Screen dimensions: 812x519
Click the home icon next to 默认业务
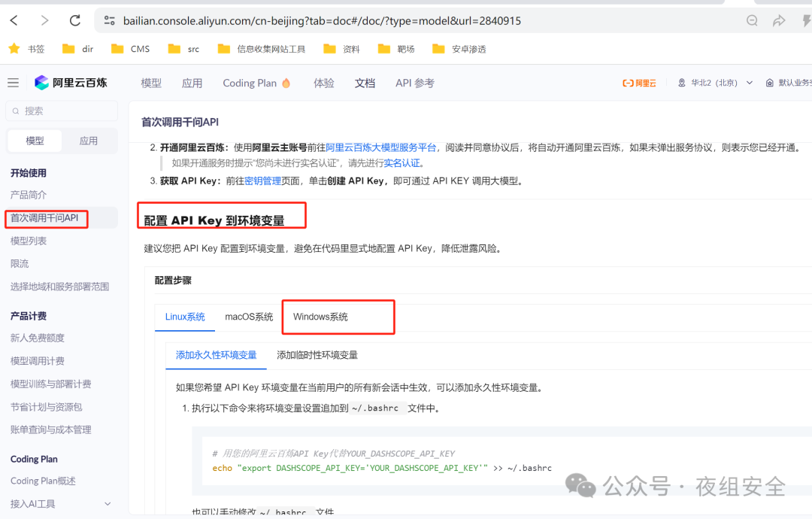[x=768, y=83]
